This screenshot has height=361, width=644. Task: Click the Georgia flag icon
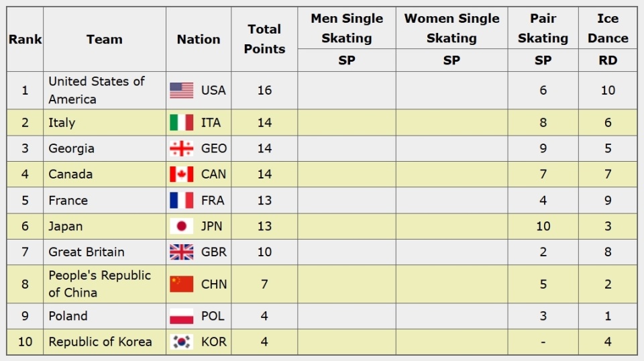point(181,148)
